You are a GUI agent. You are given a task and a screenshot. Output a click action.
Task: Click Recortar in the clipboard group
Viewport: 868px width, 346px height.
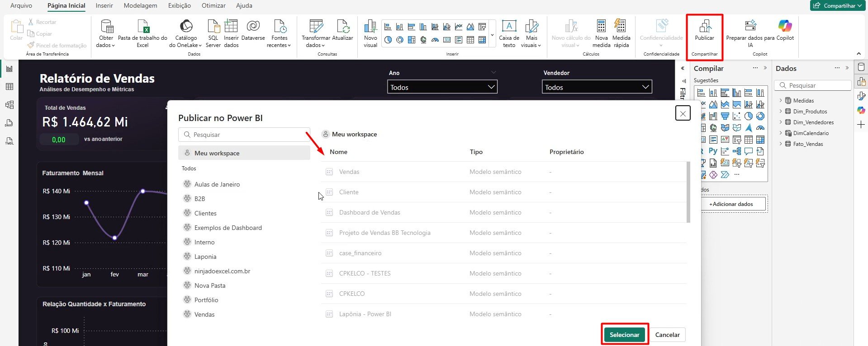point(42,22)
